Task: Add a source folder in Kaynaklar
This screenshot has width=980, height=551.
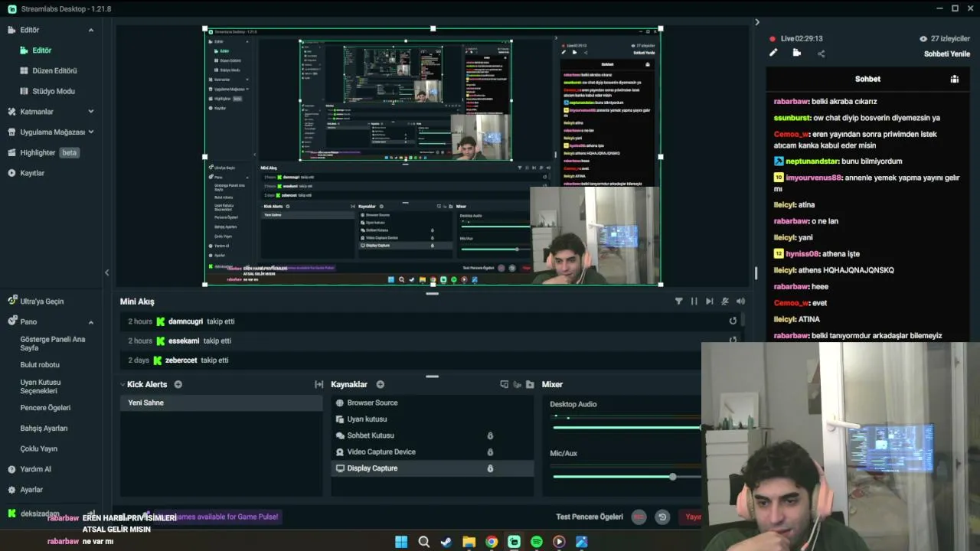Action: 530,384
